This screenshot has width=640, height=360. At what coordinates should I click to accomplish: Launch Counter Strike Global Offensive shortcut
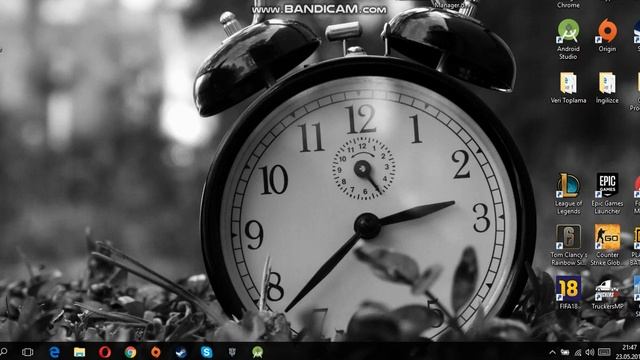coord(607,245)
